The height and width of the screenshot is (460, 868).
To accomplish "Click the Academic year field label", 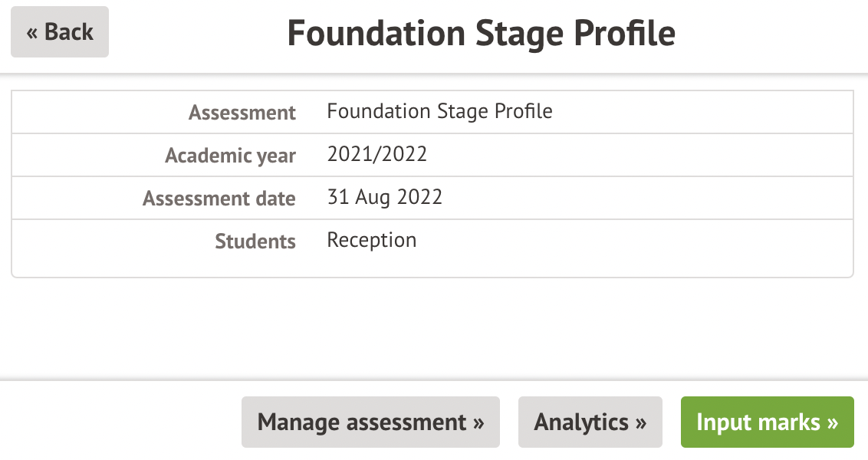I will (230, 156).
